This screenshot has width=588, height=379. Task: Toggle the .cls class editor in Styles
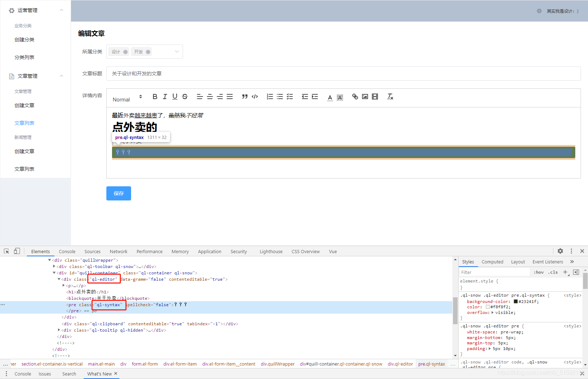pyautogui.click(x=553, y=272)
